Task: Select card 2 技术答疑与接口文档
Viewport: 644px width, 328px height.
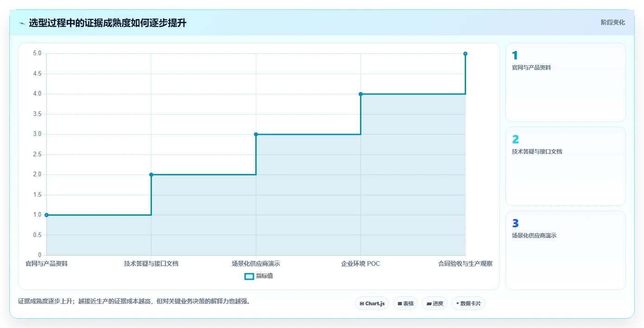Action: click(566, 166)
